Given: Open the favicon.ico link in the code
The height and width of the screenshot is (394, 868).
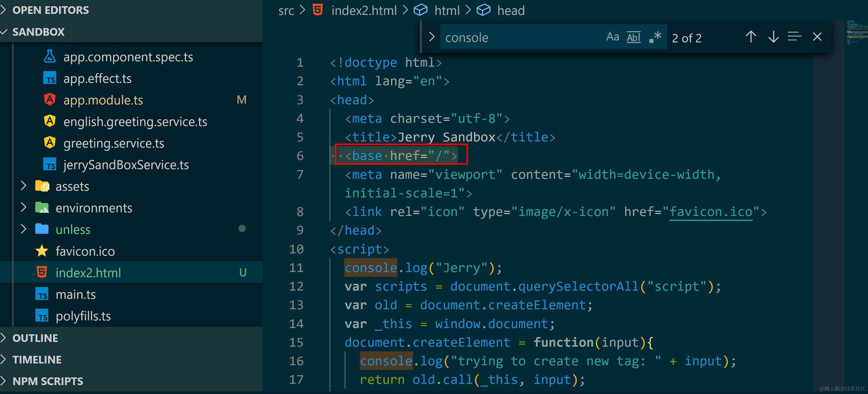Looking at the screenshot, I should point(710,212).
